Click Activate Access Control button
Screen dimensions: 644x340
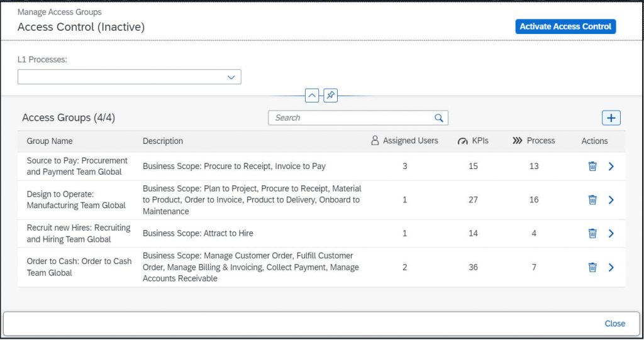(565, 26)
